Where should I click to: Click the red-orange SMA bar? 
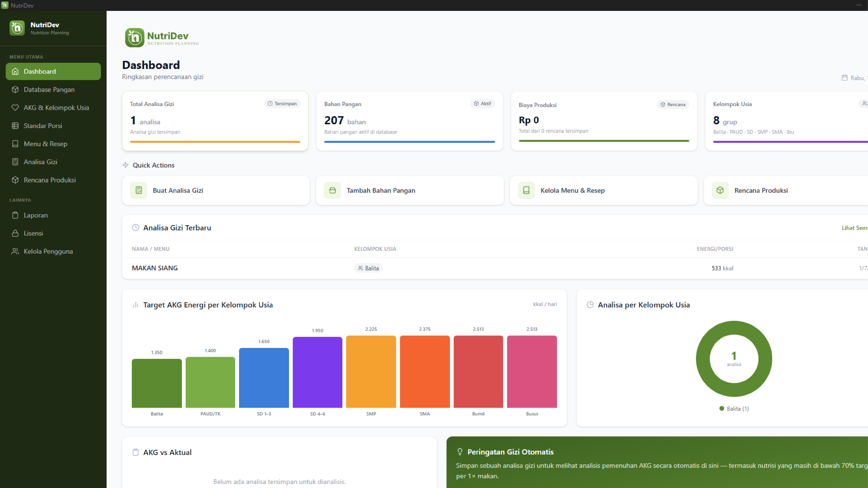[425, 372]
